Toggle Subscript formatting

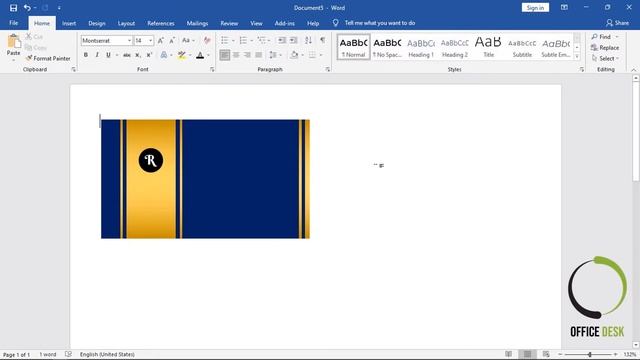click(138, 55)
